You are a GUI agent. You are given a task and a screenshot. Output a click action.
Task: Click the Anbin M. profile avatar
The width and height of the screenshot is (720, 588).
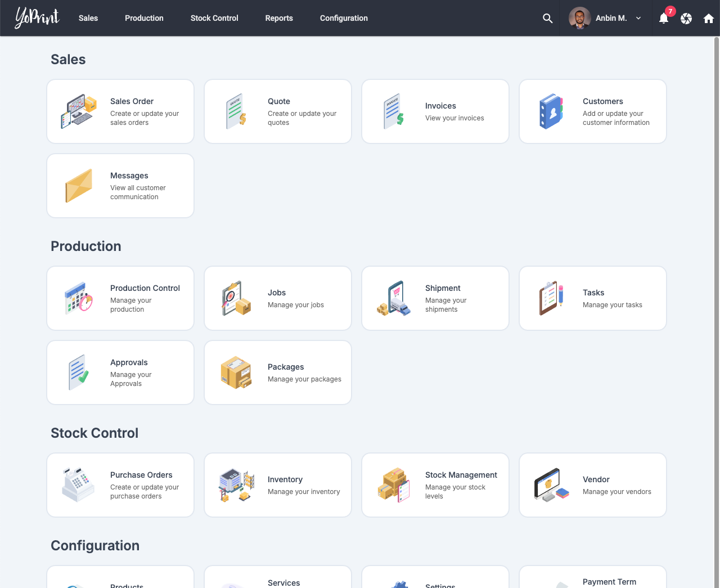click(579, 18)
